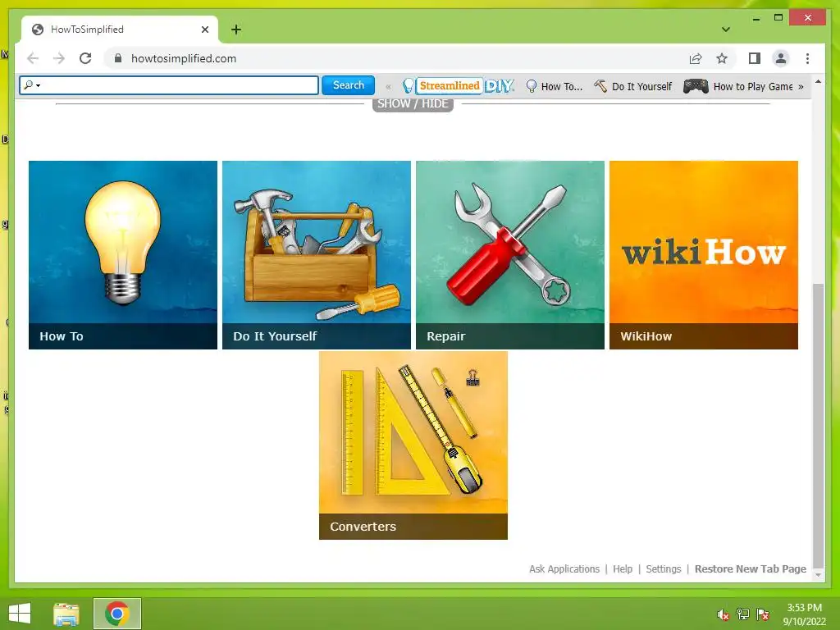The width and height of the screenshot is (840, 630).
Task: Open the Chrome profile avatar menu
Action: coord(781,58)
